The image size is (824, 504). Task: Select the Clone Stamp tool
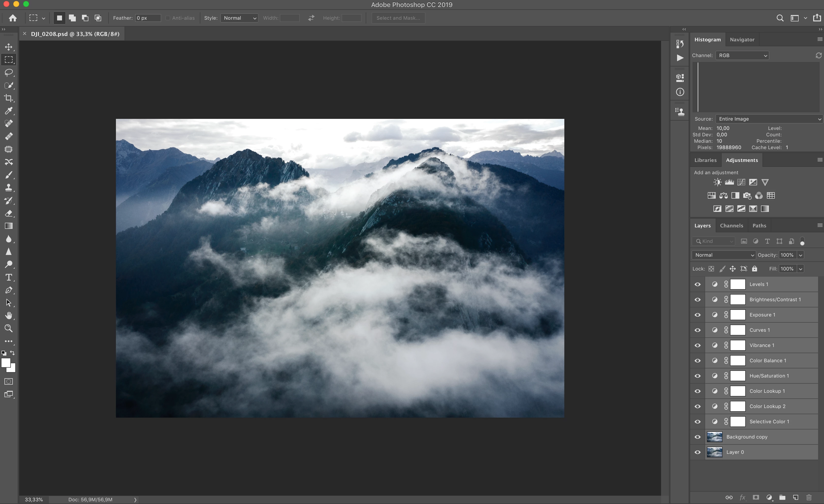(9, 188)
